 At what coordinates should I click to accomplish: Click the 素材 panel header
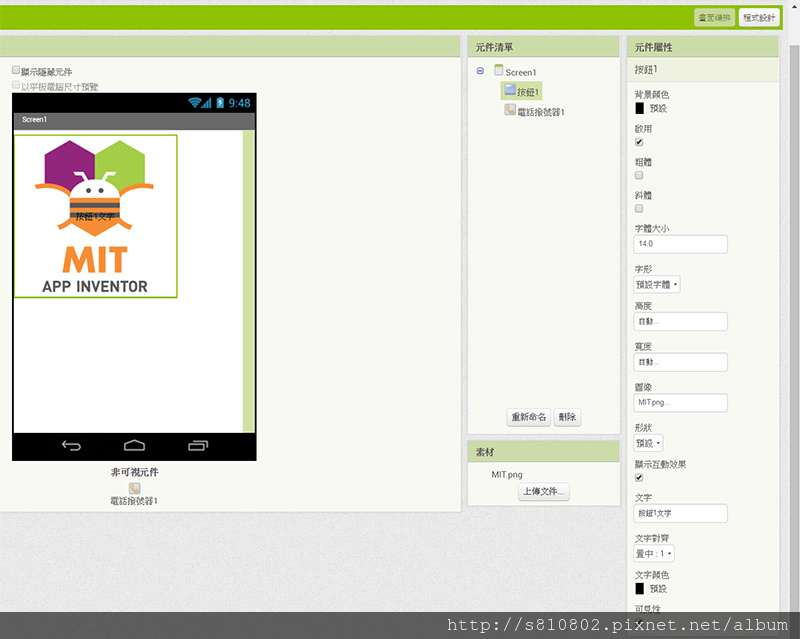543,452
